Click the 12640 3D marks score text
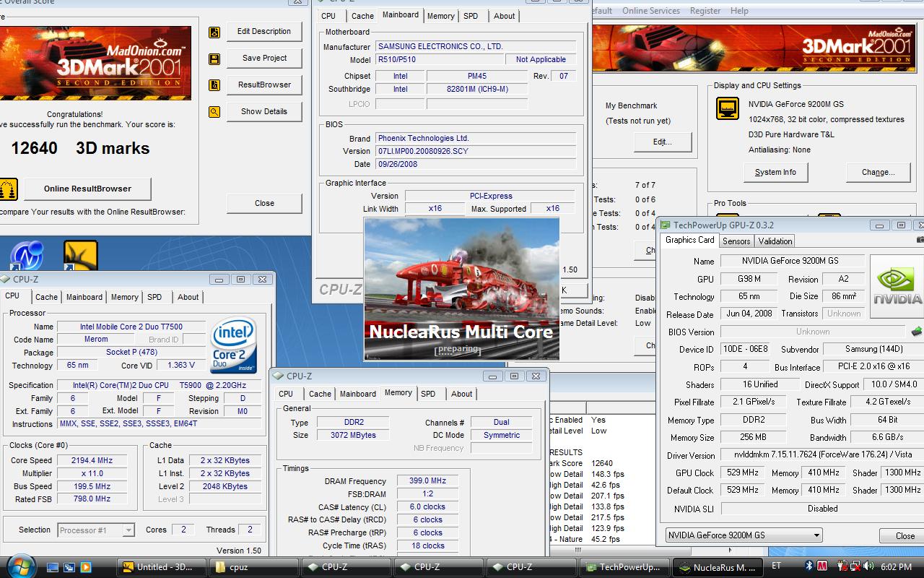The height and width of the screenshot is (578, 924). pos(80,148)
